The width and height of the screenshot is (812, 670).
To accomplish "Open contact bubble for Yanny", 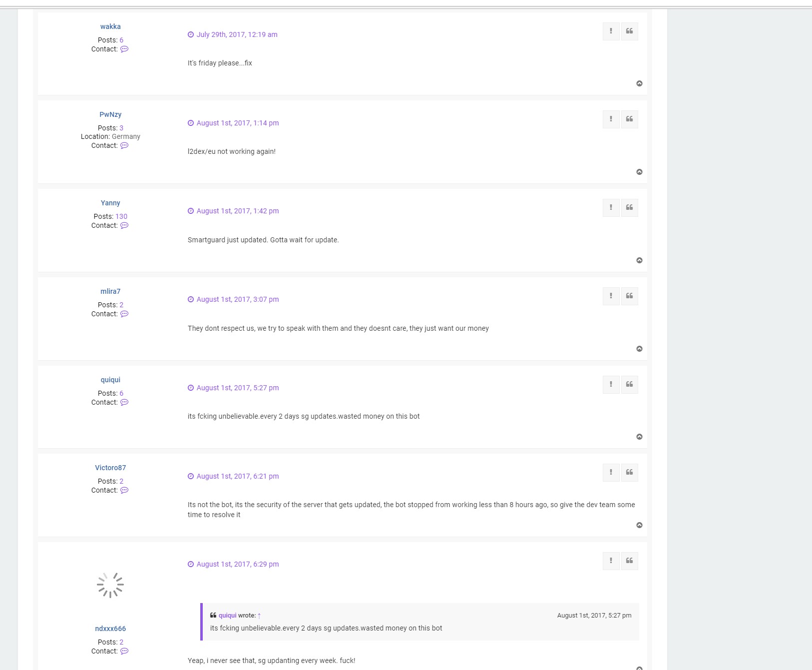I will (x=124, y=225).
